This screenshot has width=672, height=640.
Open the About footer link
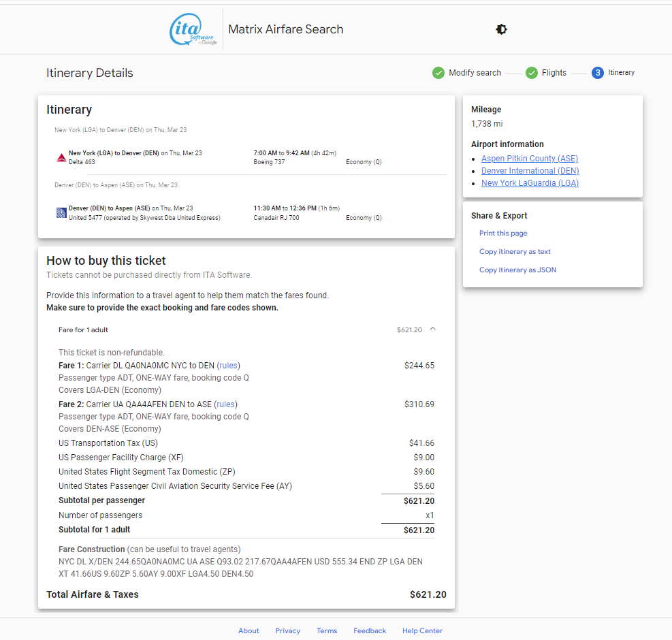[x=249, y=630]
